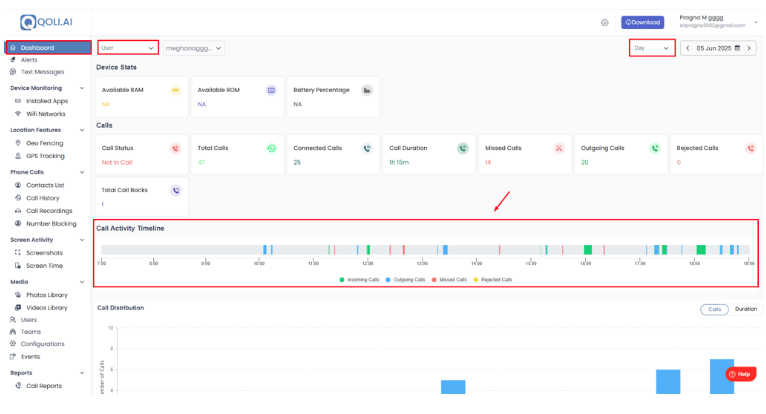Click the Call Status phone icon
The height and width of the screenshot is (414, 766).
(x=175, y=148)
